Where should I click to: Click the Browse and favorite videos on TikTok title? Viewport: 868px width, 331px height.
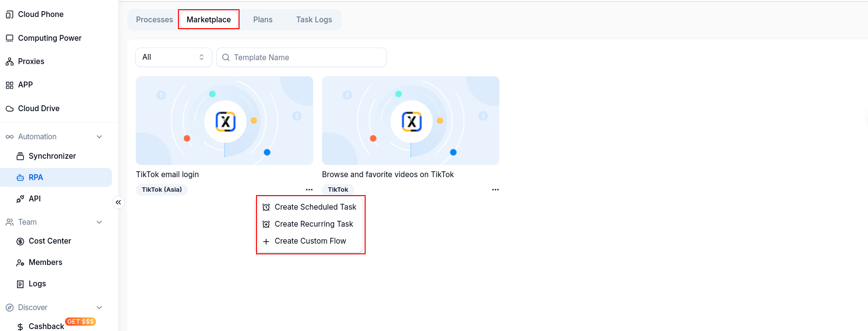pyautogui.click(x=388, y=175)
